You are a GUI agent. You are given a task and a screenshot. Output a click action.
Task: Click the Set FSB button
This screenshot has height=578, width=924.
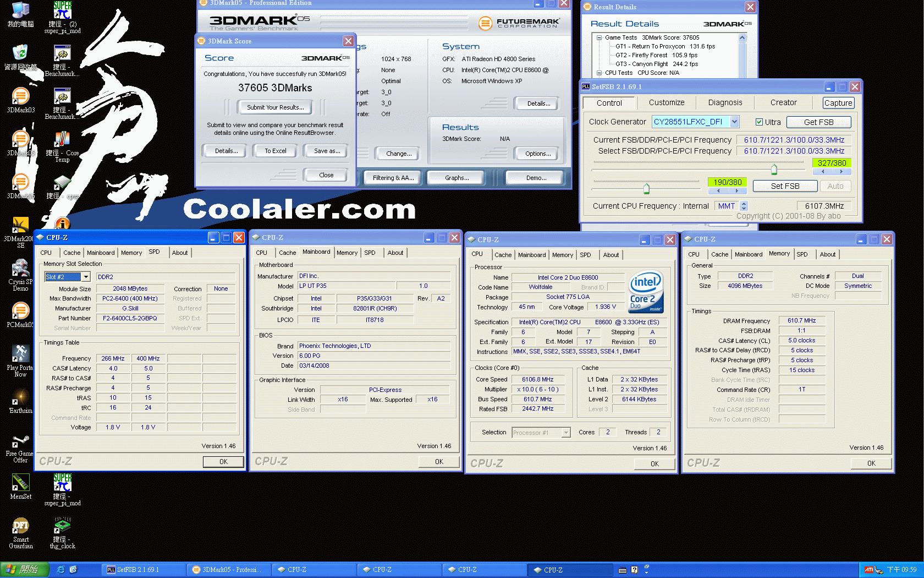(785, 187)
